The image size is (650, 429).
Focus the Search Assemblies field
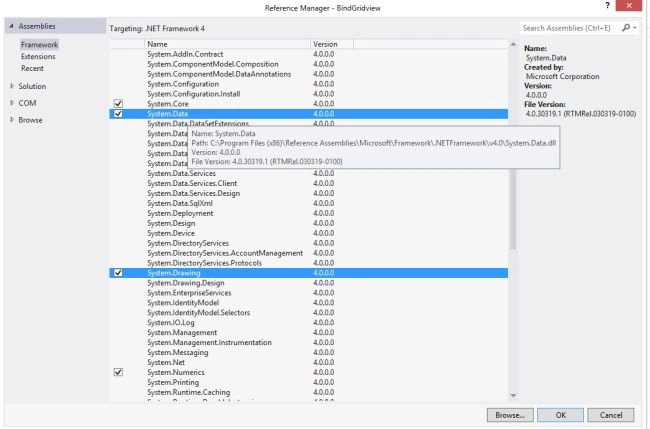(x=570, y=28)
